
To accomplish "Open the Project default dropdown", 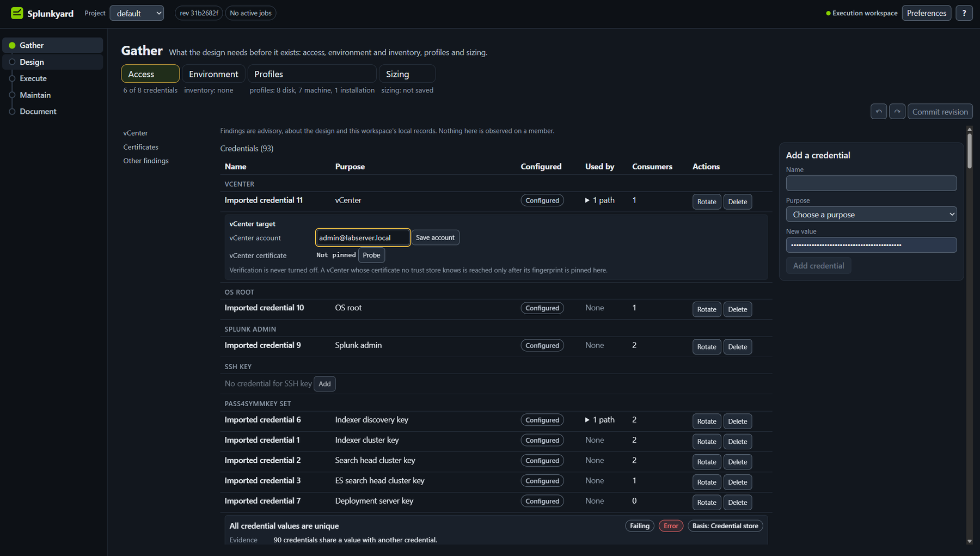I will pos(137,13).
